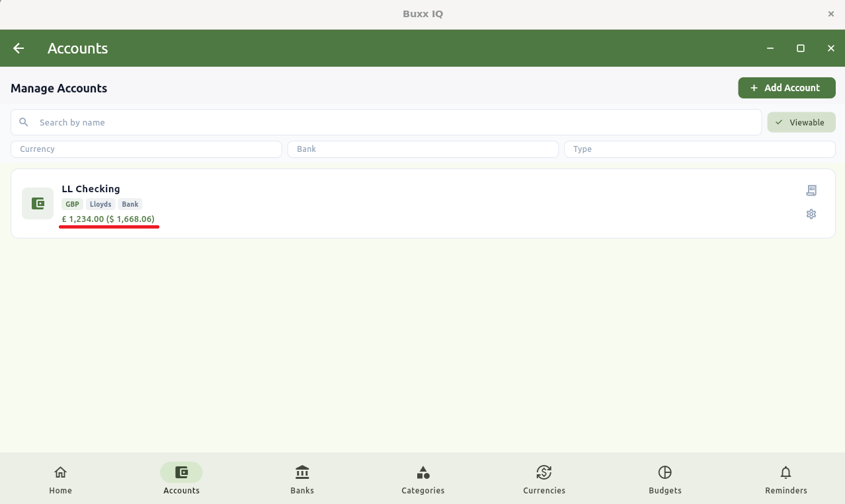Image resolution: width=845 pixels, height=504 pixels.
Task: Expand the Bank filter dropdown
Action: click(x=423, y=149)
